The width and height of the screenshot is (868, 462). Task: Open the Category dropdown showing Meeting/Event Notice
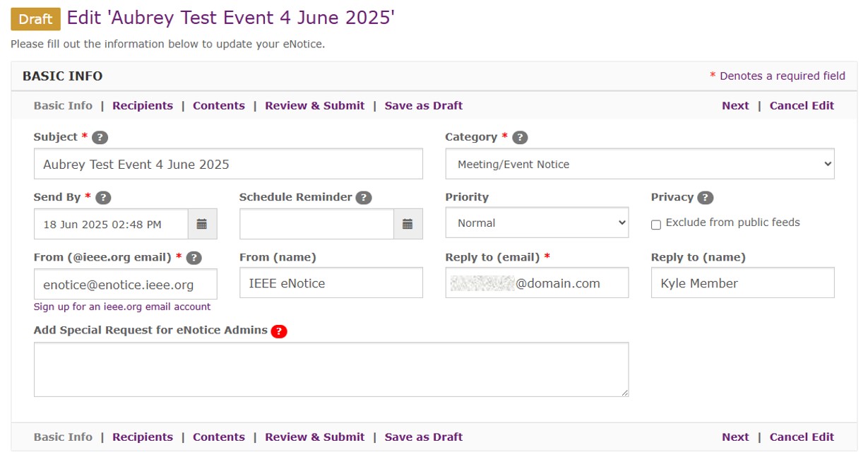point(640,164)
